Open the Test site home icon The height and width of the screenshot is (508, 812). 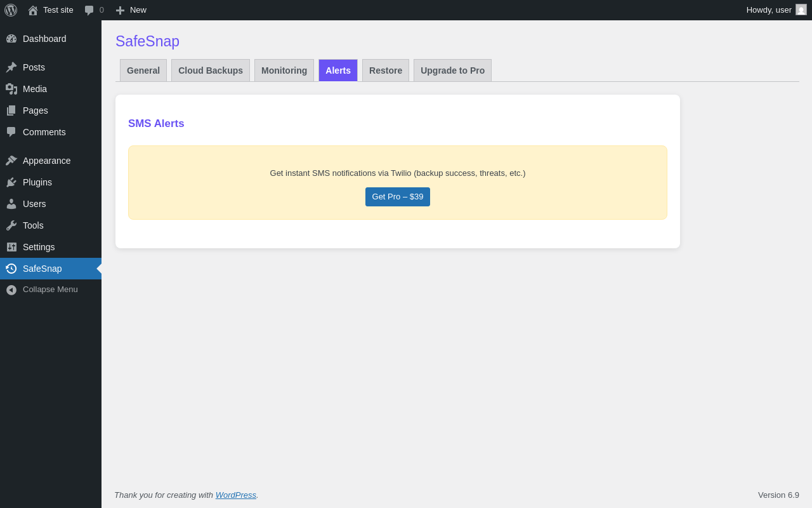33,10
